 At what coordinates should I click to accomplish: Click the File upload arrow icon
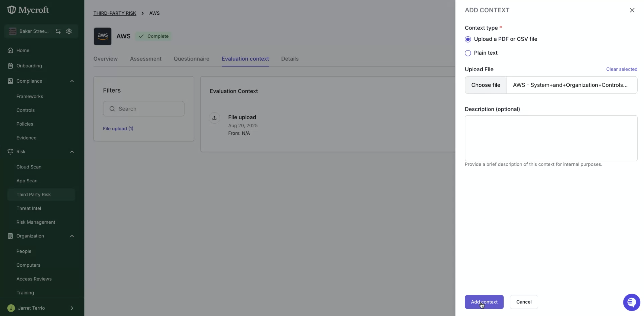[215, 118]
